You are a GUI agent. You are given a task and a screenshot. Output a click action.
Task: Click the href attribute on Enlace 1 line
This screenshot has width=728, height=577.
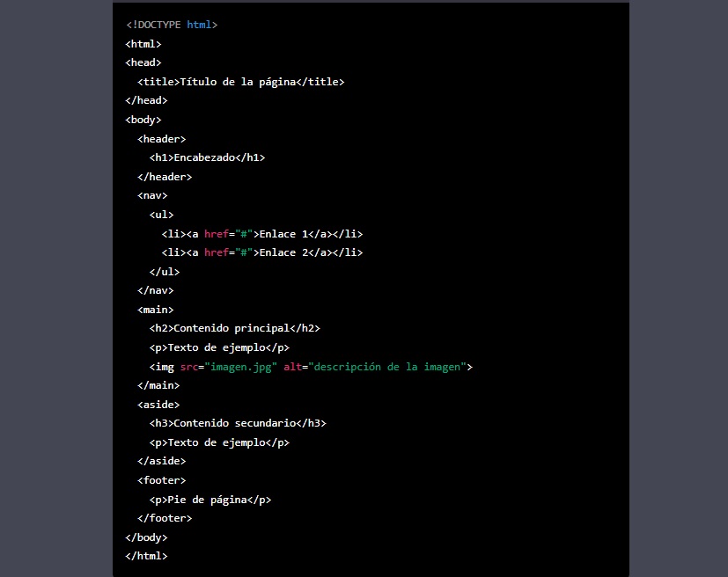[216, 234]
